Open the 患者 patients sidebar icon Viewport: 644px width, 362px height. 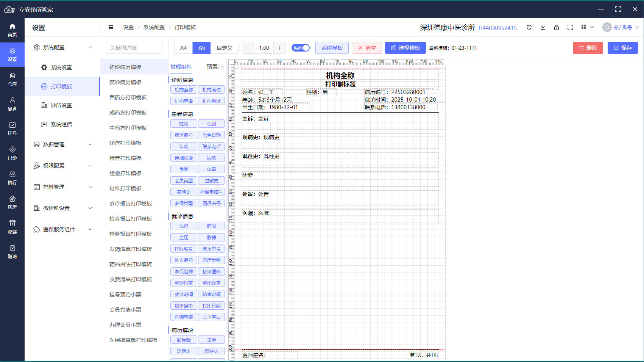tap(12, 104)
